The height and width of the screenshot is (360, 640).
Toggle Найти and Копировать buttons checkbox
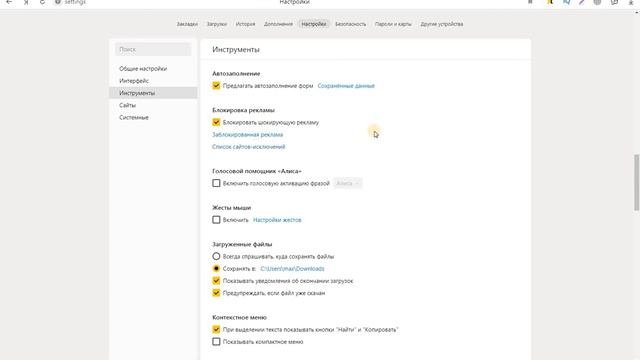(216, 329)
